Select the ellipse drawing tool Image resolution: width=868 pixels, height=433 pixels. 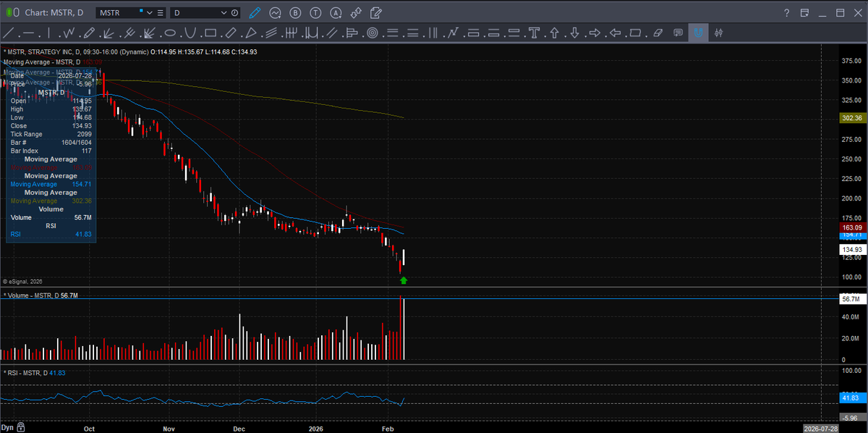[x=171, y=33]
